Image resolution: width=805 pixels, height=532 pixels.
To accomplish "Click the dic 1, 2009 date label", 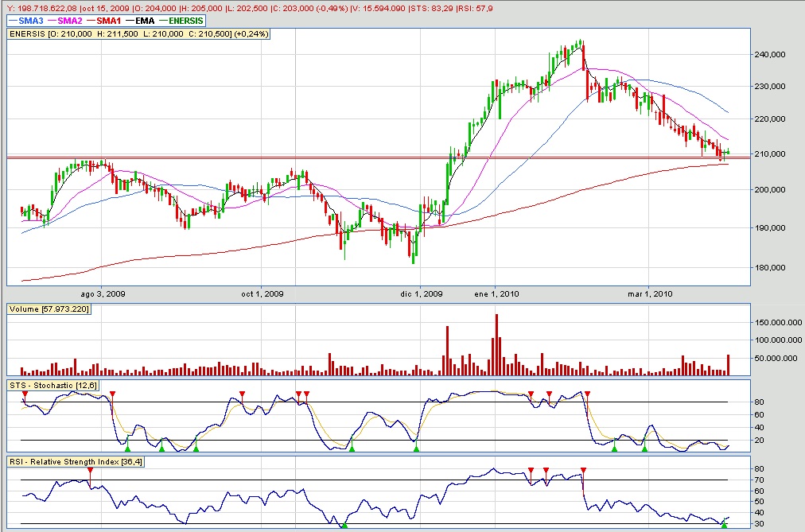I will (422, 294).
